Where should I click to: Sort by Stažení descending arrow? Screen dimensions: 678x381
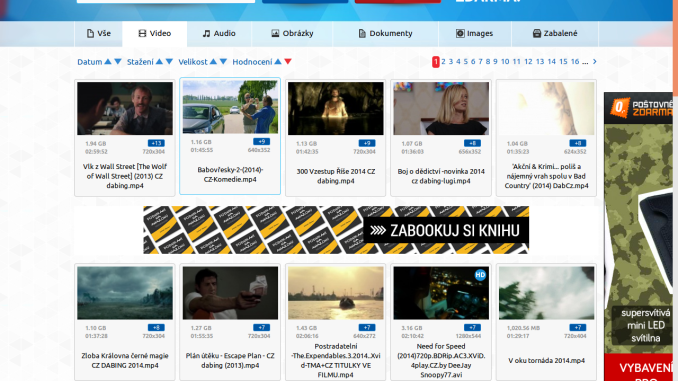pos(169,61)
